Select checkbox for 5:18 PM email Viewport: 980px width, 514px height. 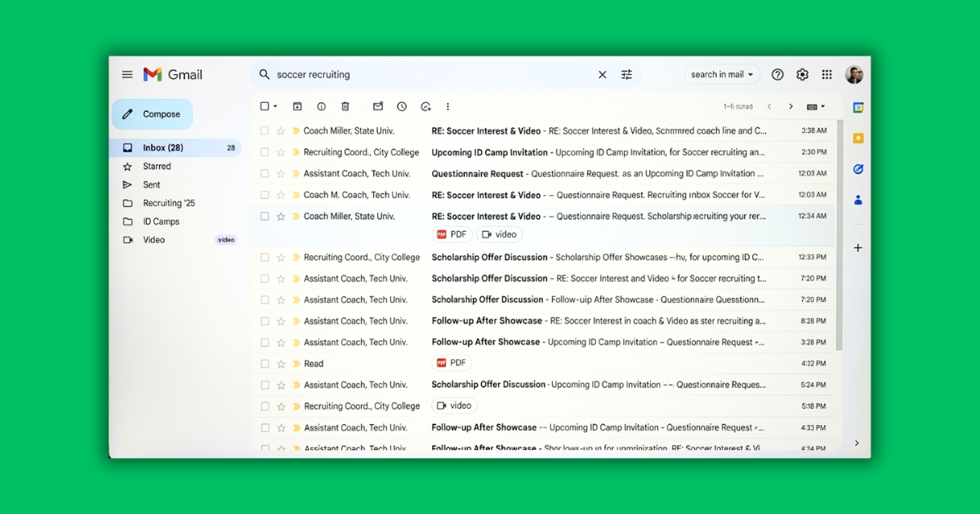point(264,406)
